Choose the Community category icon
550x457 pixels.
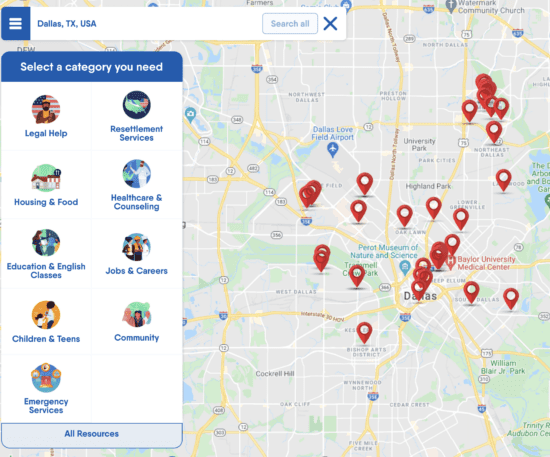point(136,314)
